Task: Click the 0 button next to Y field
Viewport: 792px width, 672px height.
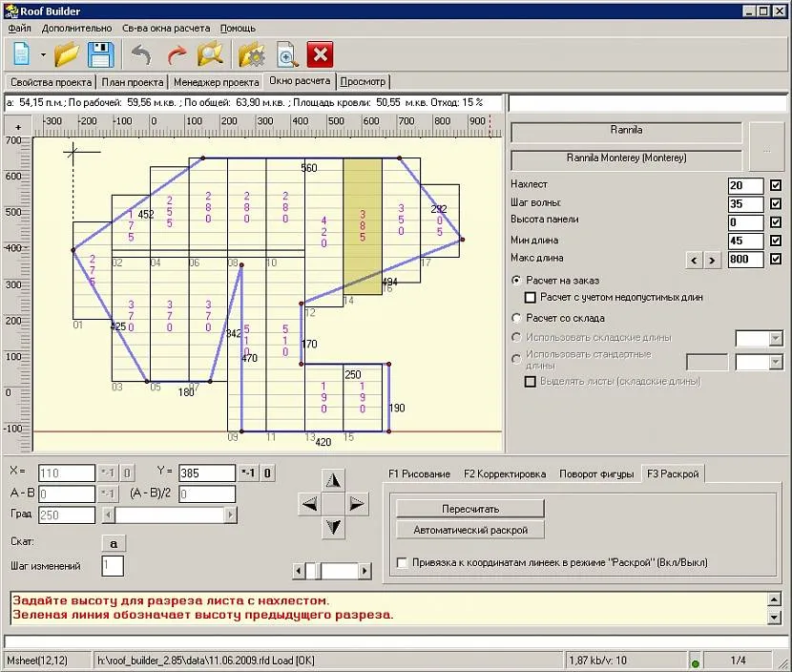Action: (x=267, y=473)
